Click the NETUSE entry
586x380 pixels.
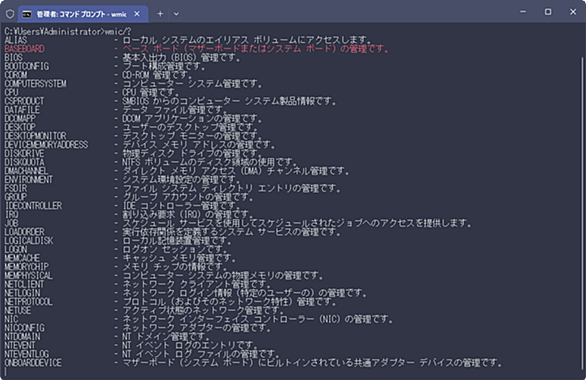click(x=18, y=311)
